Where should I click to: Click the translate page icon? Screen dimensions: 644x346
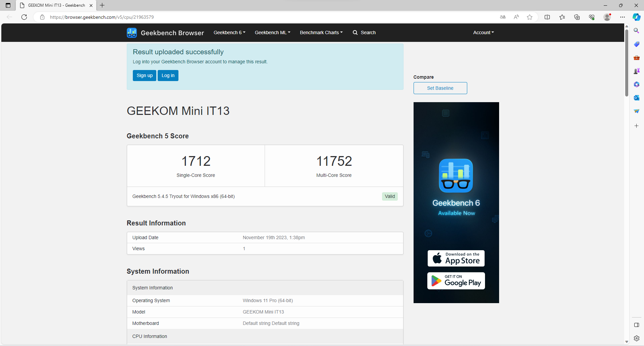pos(502,17)
